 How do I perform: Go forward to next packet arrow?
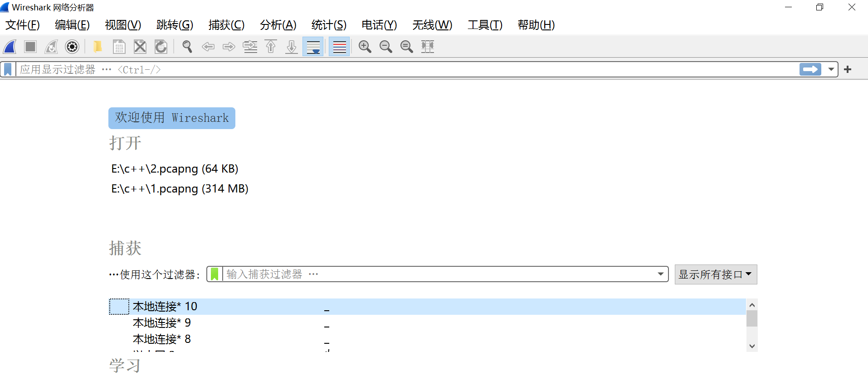point(229,47)
